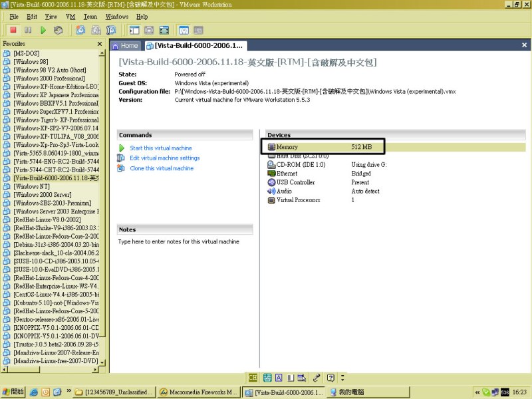
Task: Select [Windows 2000 Server] favorite
Action: point(43,195)
